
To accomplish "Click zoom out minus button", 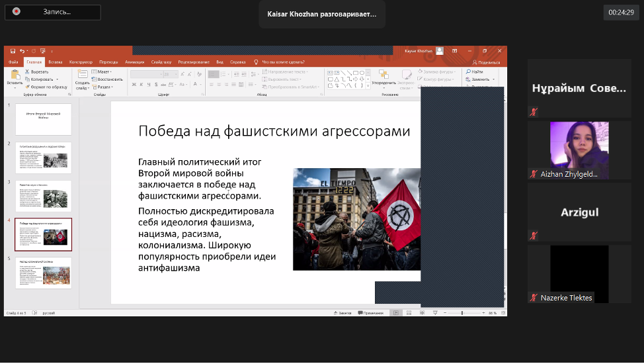I will (445, 313).
